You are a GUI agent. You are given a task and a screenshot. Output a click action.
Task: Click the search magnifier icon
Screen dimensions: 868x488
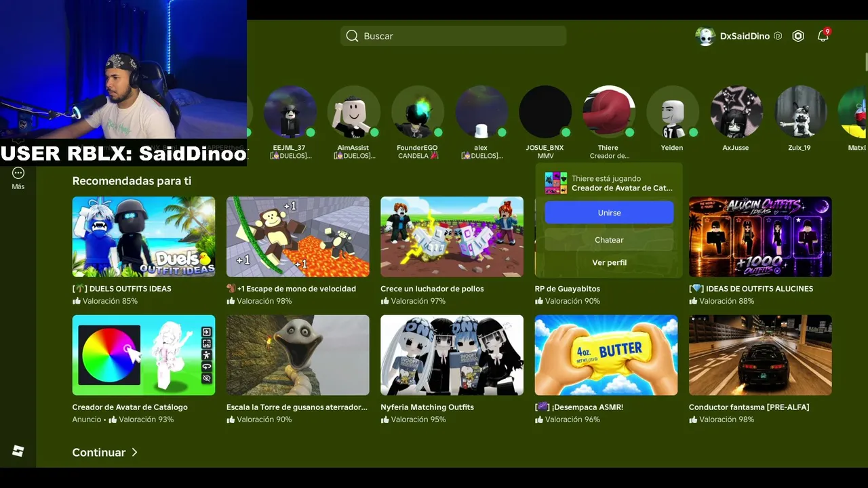352,36
